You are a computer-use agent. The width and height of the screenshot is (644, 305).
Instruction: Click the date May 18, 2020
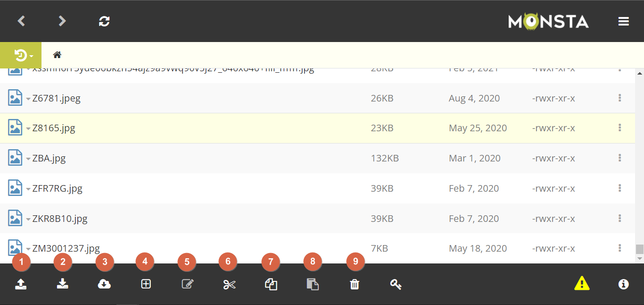tap(478, 249)
